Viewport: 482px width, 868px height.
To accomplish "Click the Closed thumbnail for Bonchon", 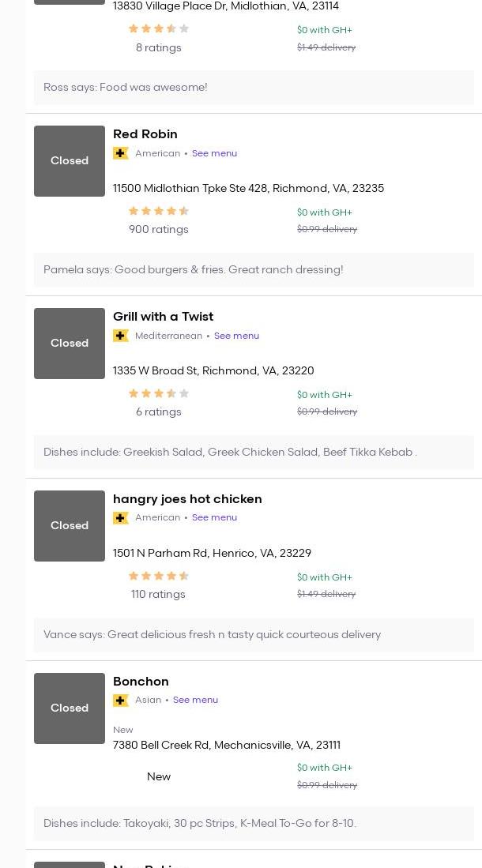I will tap(70, 708).
